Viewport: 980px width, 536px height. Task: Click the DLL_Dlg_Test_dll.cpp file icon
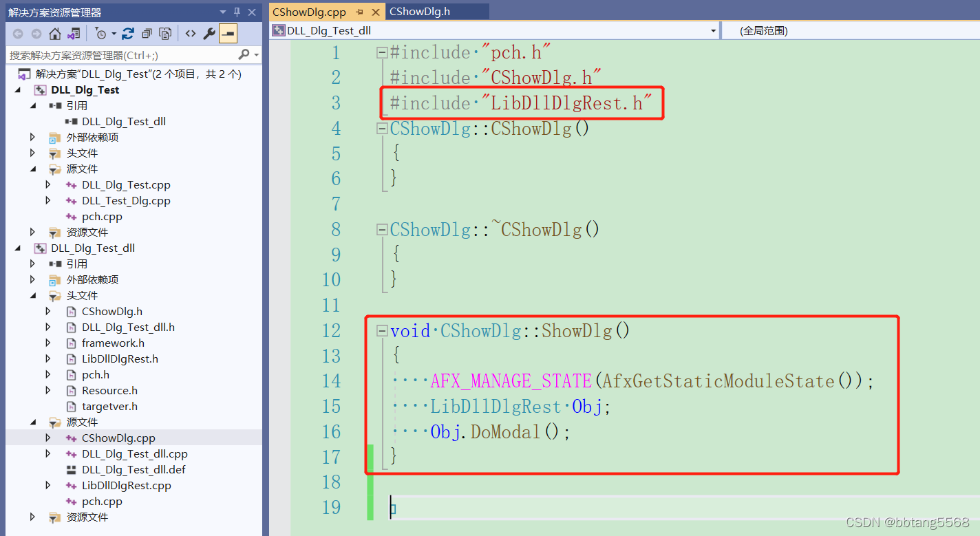tap(71, 454)
